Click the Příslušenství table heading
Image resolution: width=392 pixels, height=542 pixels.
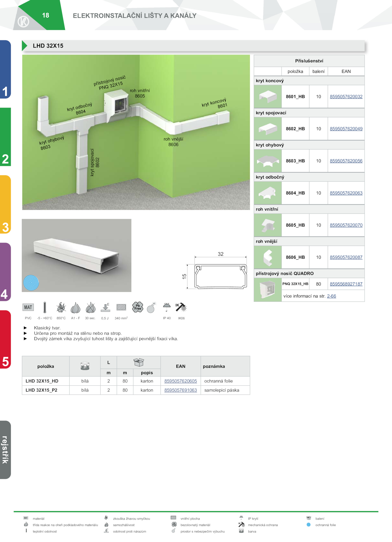[x=309, y=61]
